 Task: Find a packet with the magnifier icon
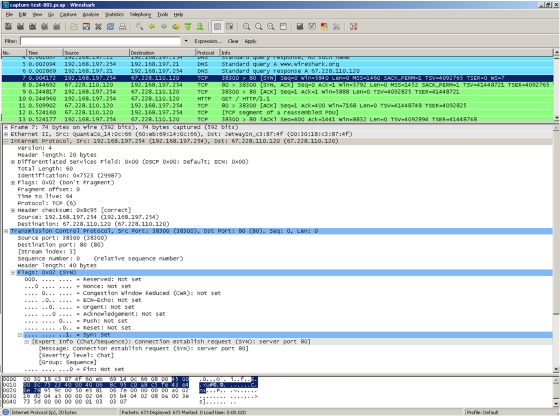coord(140,26)
